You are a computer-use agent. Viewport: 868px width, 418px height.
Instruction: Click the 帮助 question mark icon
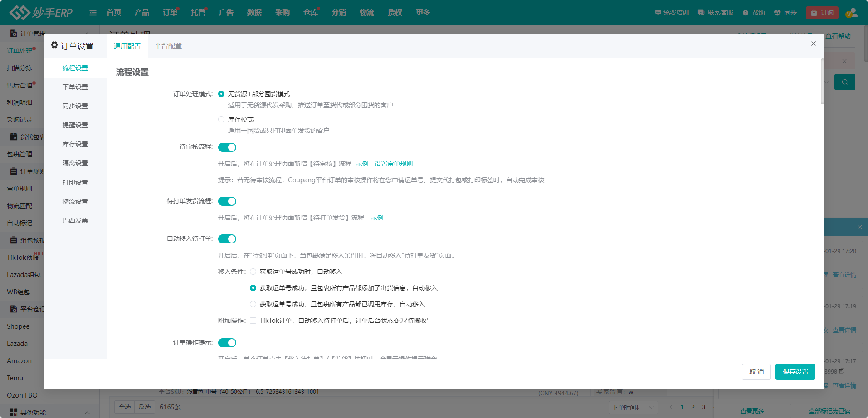746,13
